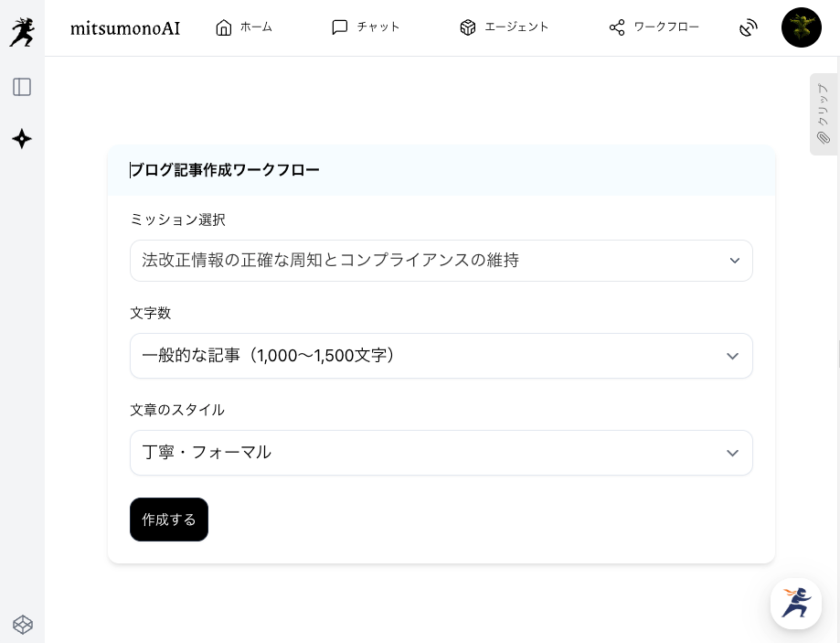
Task: Go to the ホーム menu item
Action: pyautogui.click(x=256, y=27)
